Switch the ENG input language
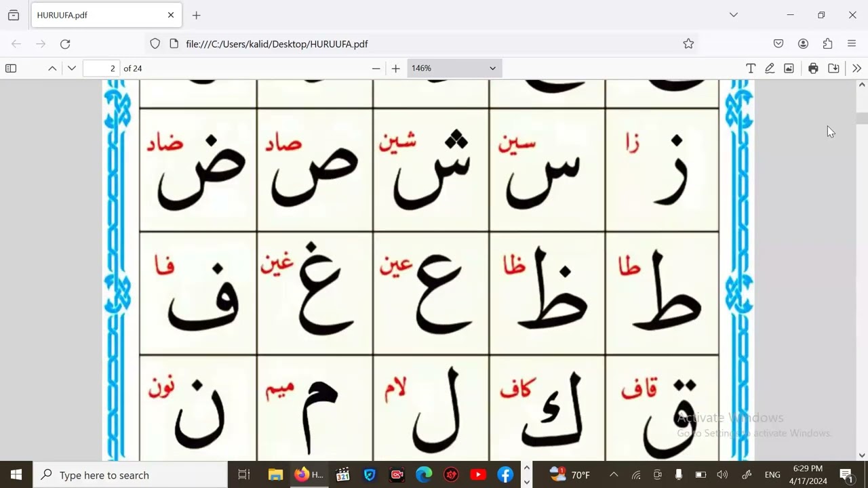The height and width of the screenshot is (488, 868). [x=772, y=475]
